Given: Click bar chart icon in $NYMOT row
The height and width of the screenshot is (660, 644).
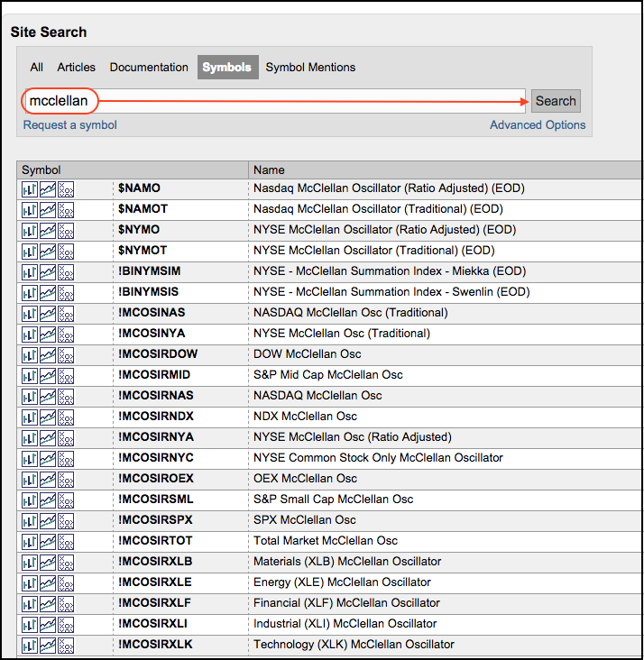Looking at the screenshot, I should point(30,251).
